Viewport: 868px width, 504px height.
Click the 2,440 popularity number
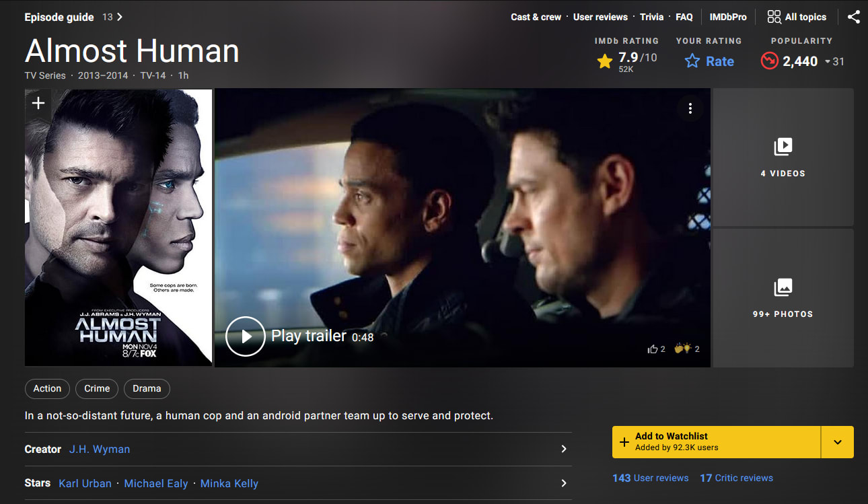800,61
